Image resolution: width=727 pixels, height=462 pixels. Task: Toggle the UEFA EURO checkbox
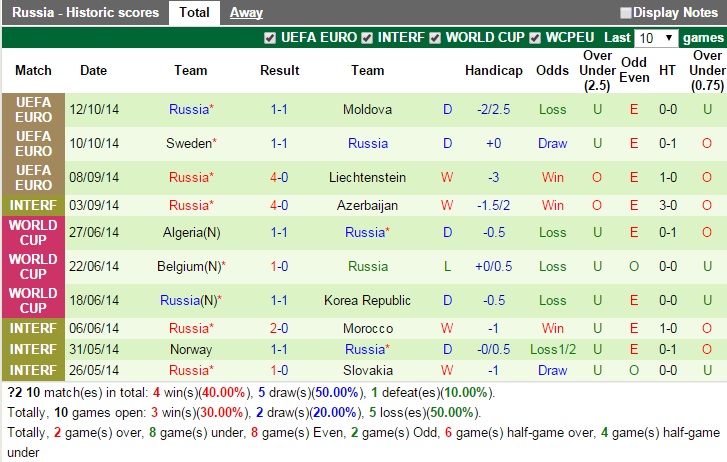pyautogui.click(x=269, y=38)
